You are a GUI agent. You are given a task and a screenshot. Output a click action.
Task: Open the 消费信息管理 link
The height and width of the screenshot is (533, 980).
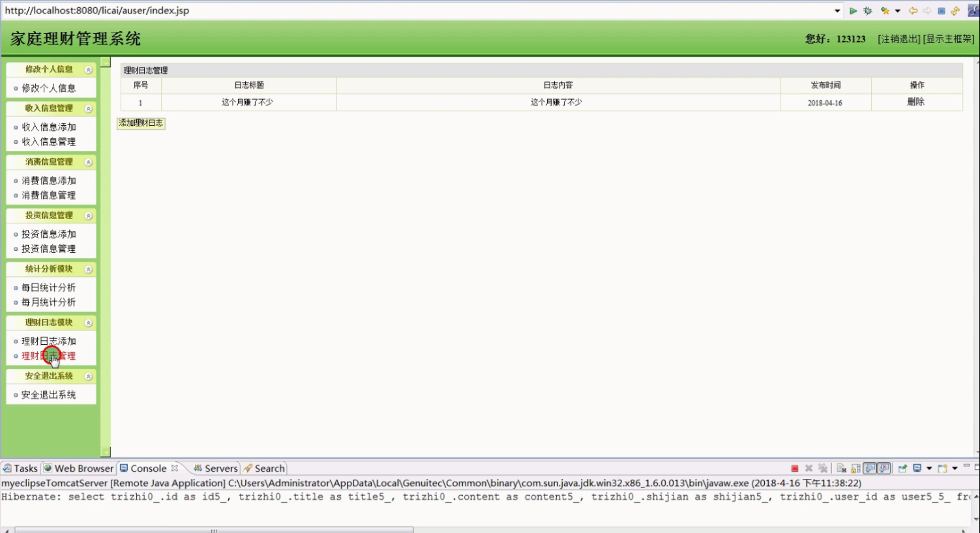point(49,195)
